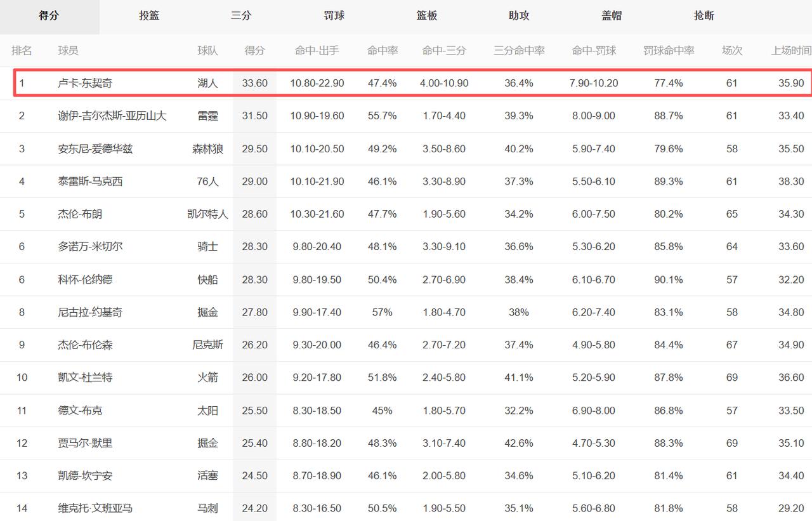Click the 湖人 (Lakers) team name
Image resolution: width=812 pixels, height=521 pixels.
208,83
